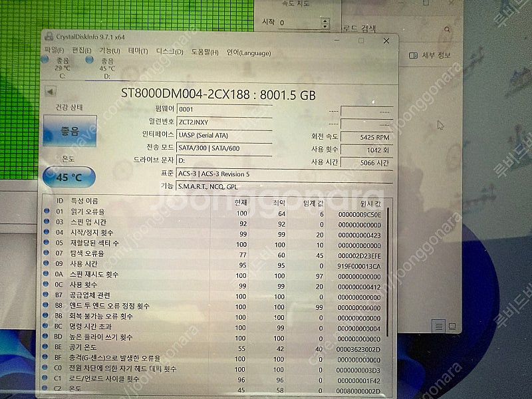Click the CrystalDiskInfo title bar app icon
This screenshot has width=532, height=399.
[49, 36]
